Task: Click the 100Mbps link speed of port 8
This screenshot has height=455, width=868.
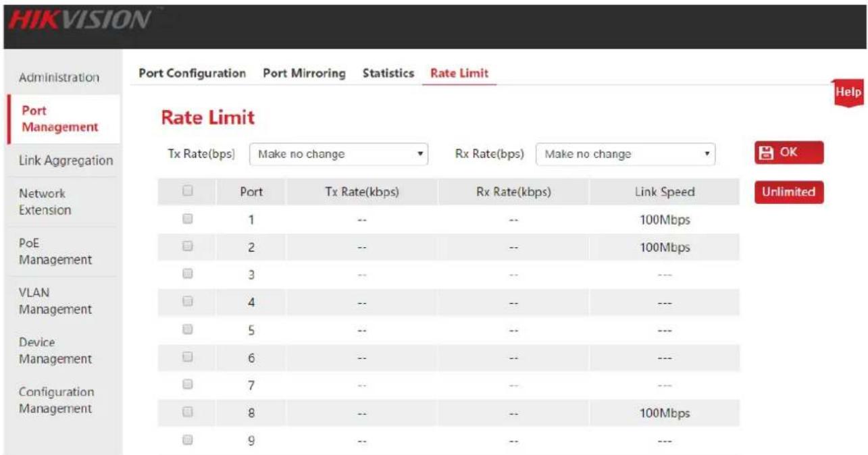Action: tap(665, 413)
